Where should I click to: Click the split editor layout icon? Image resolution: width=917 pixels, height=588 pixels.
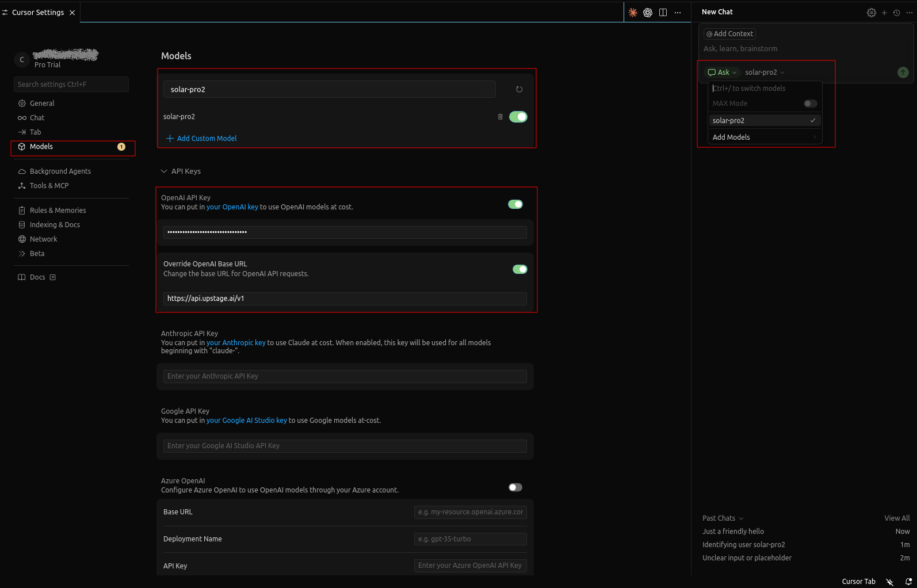coord(663,12)
